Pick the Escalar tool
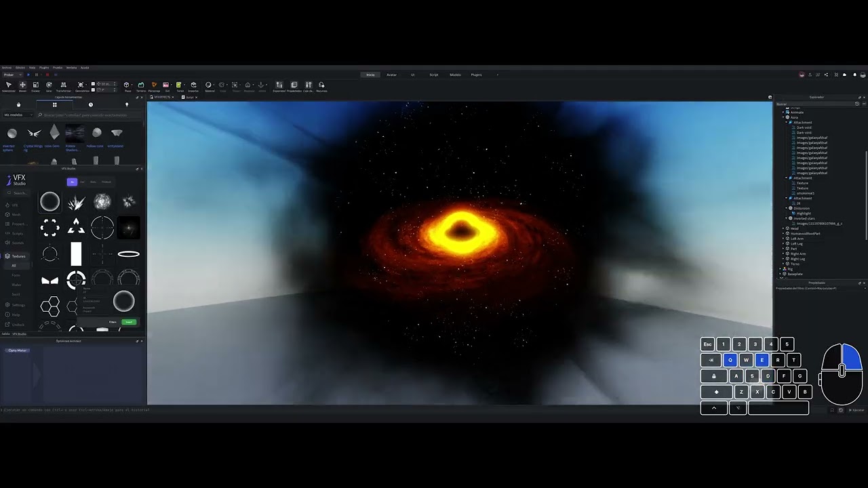The height and width of the screenshot is (488, 868). (35, 87)
